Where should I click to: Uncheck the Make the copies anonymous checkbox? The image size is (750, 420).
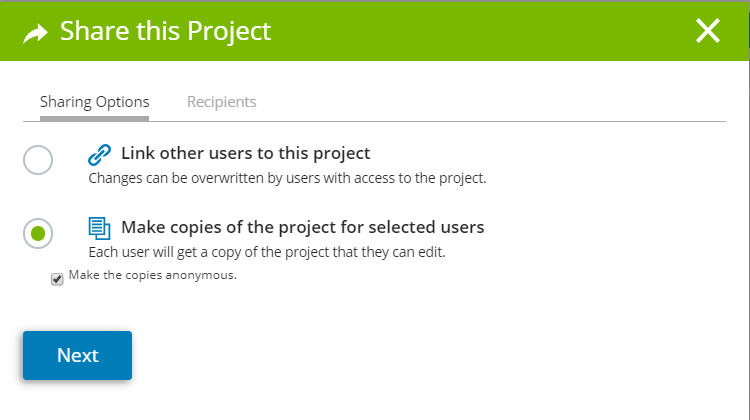[x=57, y=279]
